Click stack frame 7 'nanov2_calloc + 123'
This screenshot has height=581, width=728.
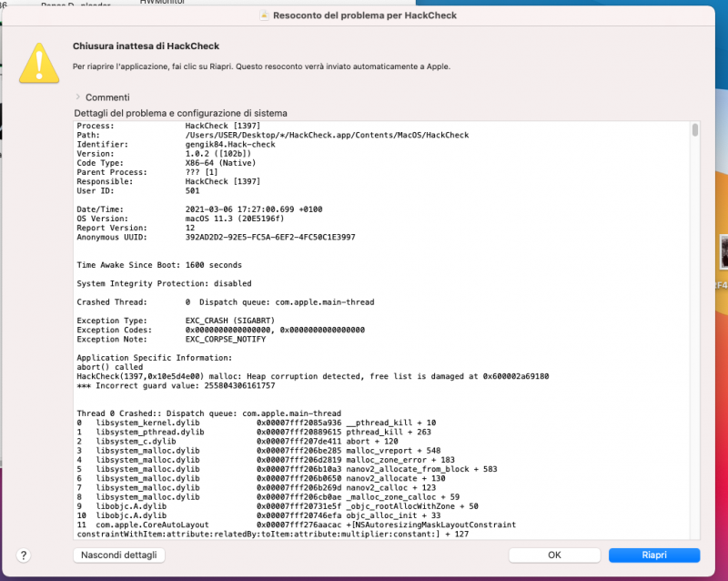coord(257,488)
